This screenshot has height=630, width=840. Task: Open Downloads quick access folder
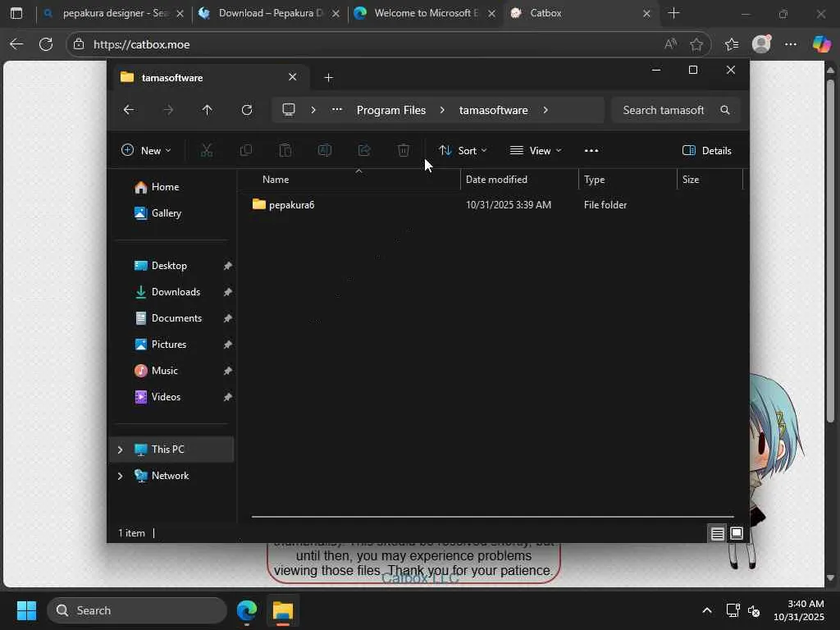(x=176, y=292)
